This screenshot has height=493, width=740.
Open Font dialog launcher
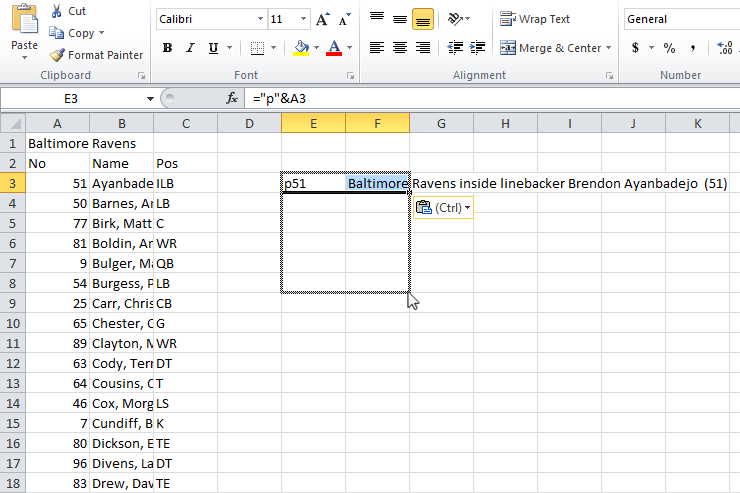[350, 75]
